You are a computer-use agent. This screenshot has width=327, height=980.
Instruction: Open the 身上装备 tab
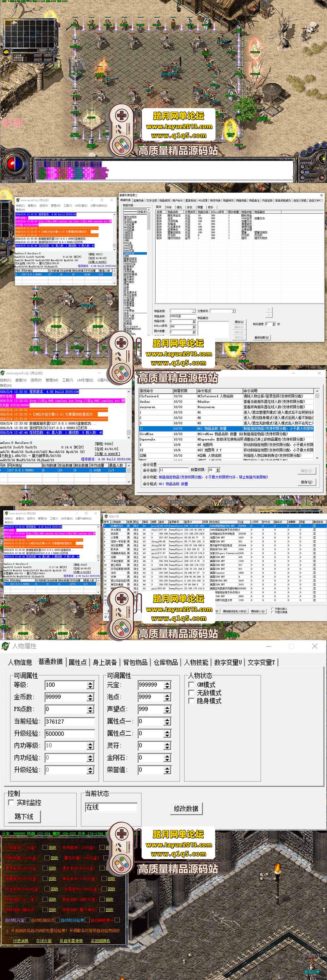point(105,662)
